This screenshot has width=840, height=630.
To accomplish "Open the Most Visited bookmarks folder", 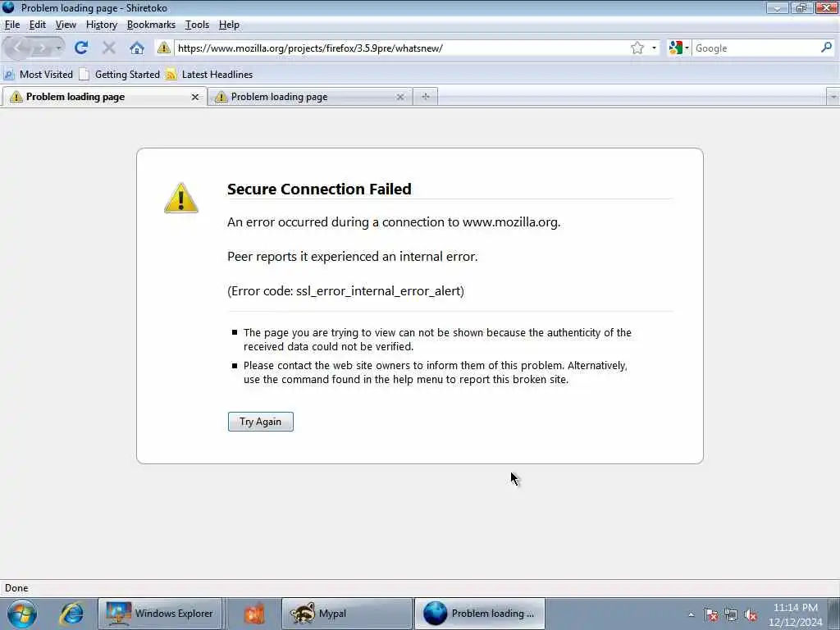I will coord(39,75).
